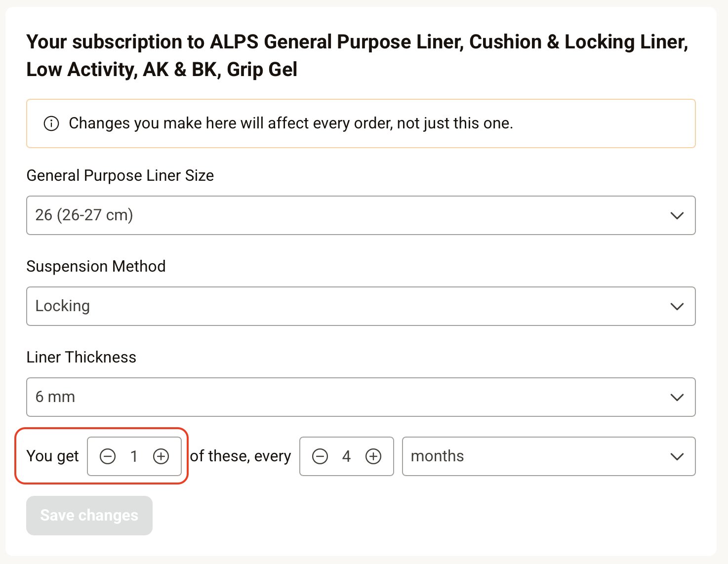Click chevron arrow on the 6 mm field
The image size is (728, 564).
tap(677, 397)
